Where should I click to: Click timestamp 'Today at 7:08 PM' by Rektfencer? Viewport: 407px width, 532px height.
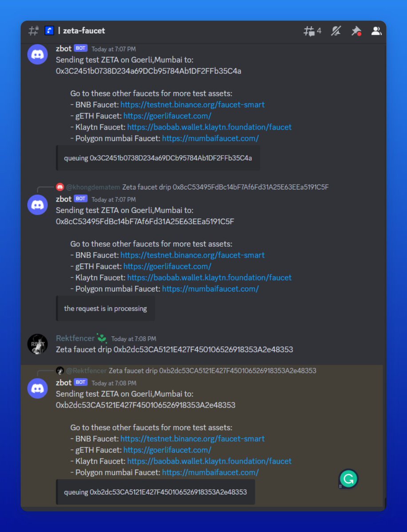134,339
